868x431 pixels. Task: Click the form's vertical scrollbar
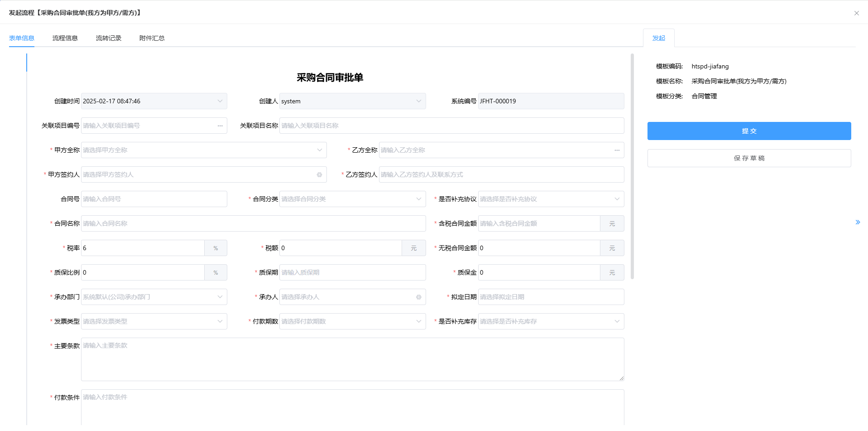coord(632,166)
